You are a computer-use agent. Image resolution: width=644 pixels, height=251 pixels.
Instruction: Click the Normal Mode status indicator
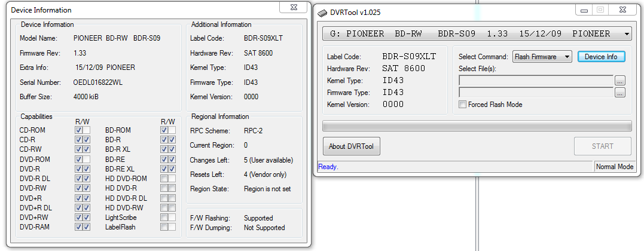pyautogui.click(x=615, y=167)
